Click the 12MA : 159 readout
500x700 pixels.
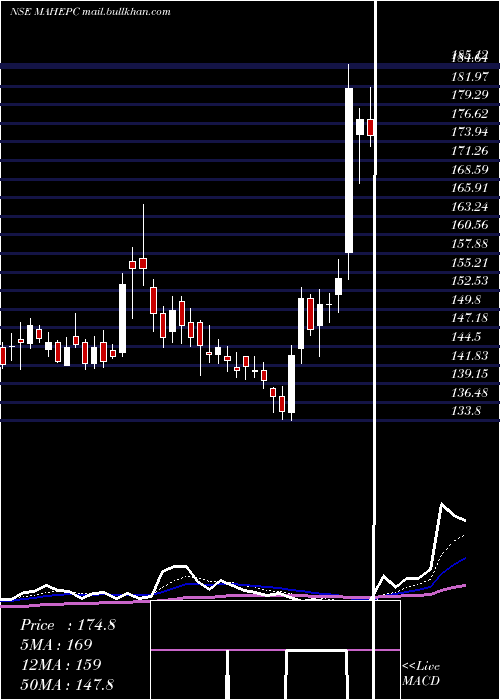(x=61, y=665)
